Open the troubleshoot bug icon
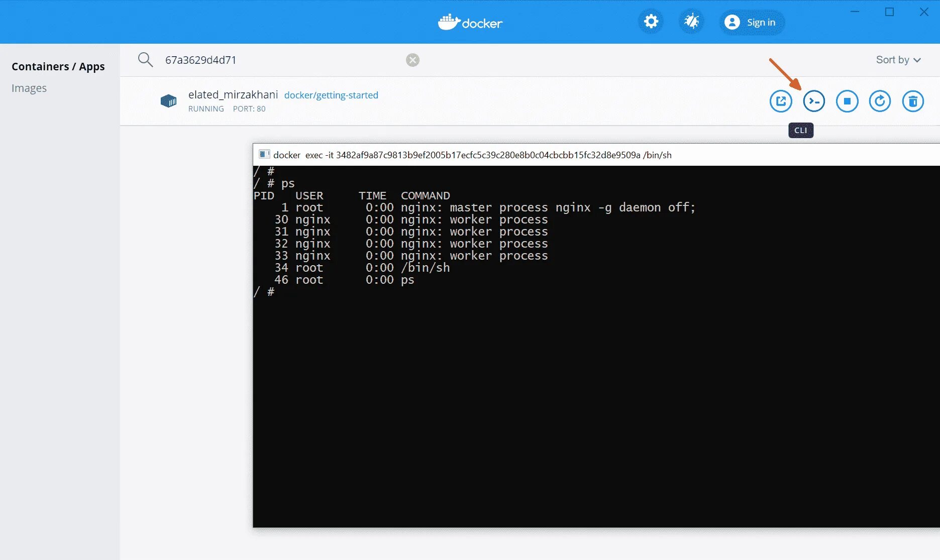Image resolution: width=940 pixels, height=560 pixels. tap(692, 22)
